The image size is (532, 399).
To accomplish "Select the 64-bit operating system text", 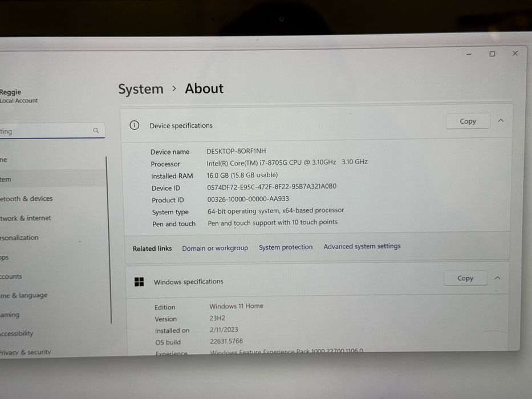I will tap(275, 211).
